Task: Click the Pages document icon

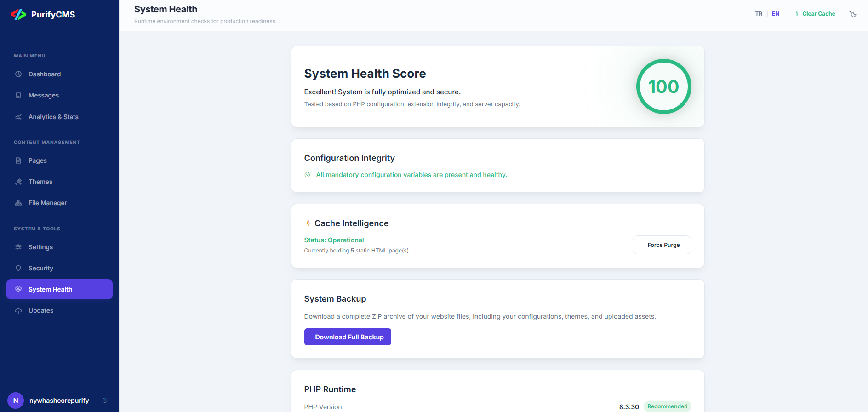Action: [x=18, y=160]
